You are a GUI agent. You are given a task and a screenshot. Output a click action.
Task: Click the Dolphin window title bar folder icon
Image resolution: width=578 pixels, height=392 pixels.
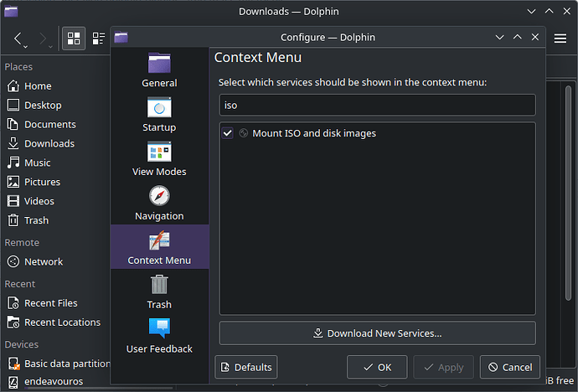click(11, 12)
